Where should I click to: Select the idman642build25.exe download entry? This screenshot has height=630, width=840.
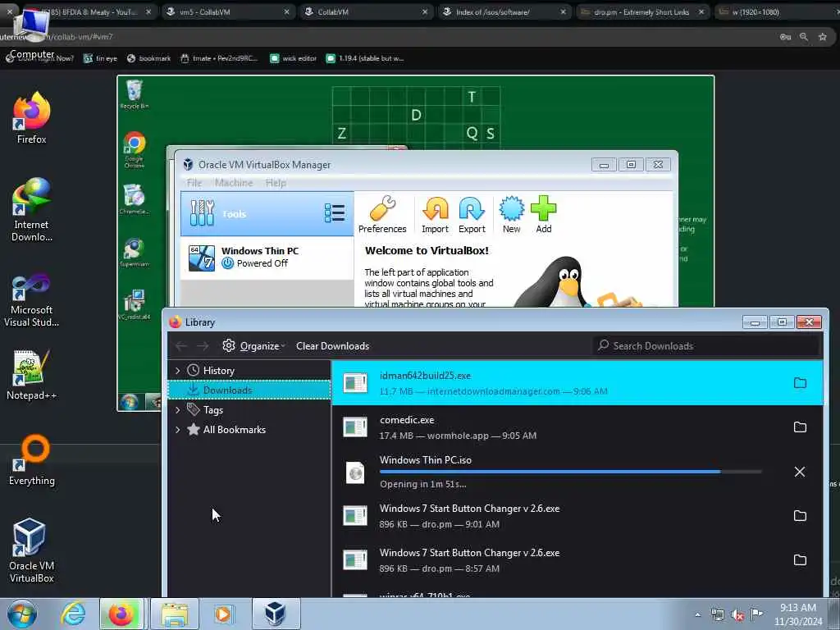point(577,382)
